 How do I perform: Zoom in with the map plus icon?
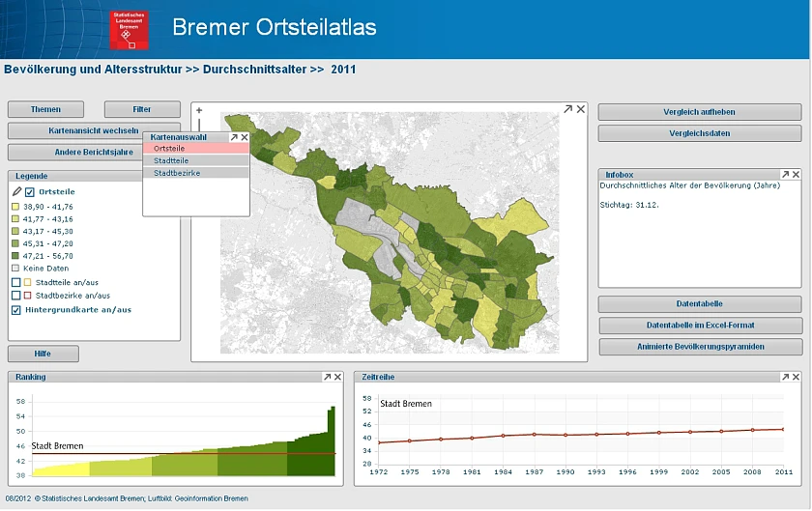tap(199, 111)
